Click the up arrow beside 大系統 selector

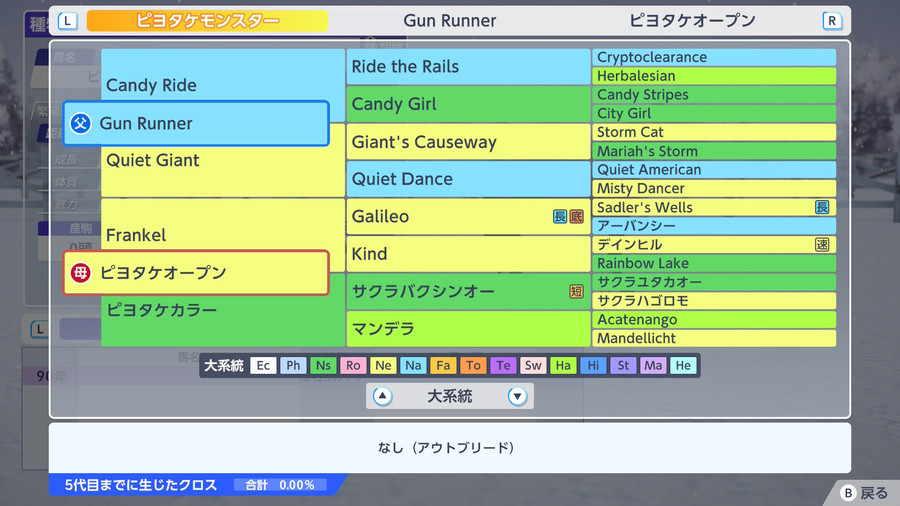point(382,396)
